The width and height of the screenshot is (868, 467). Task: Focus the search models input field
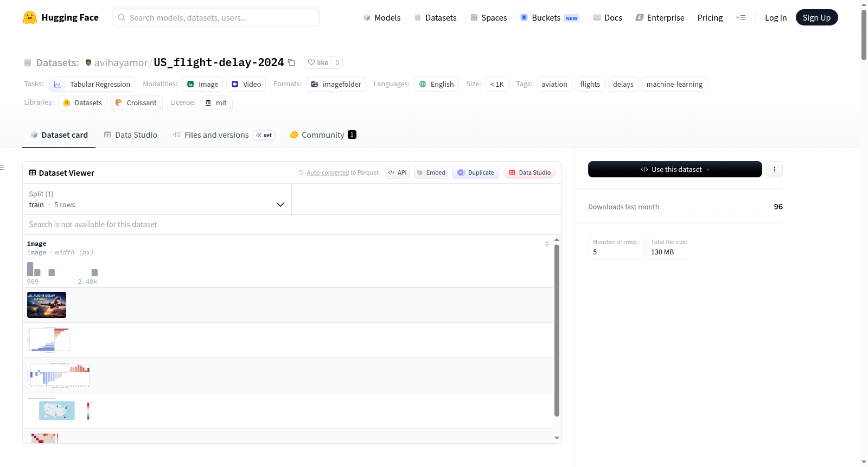(216, 17)
